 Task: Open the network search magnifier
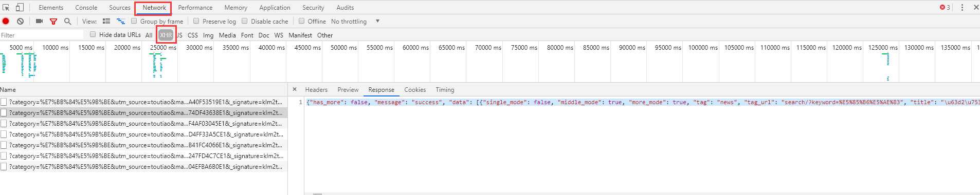[x=67, y=21]
